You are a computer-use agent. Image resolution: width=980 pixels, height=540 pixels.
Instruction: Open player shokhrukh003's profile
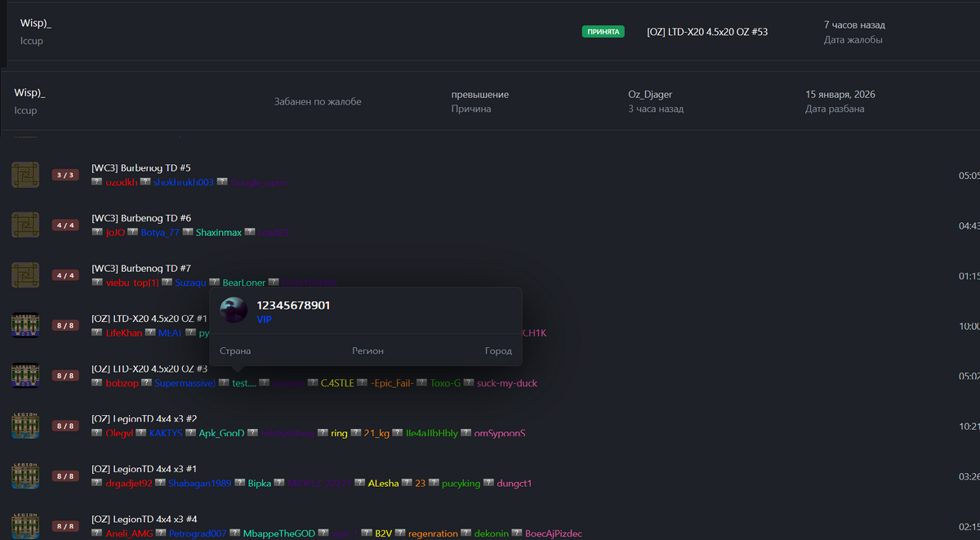coord(183,183)
